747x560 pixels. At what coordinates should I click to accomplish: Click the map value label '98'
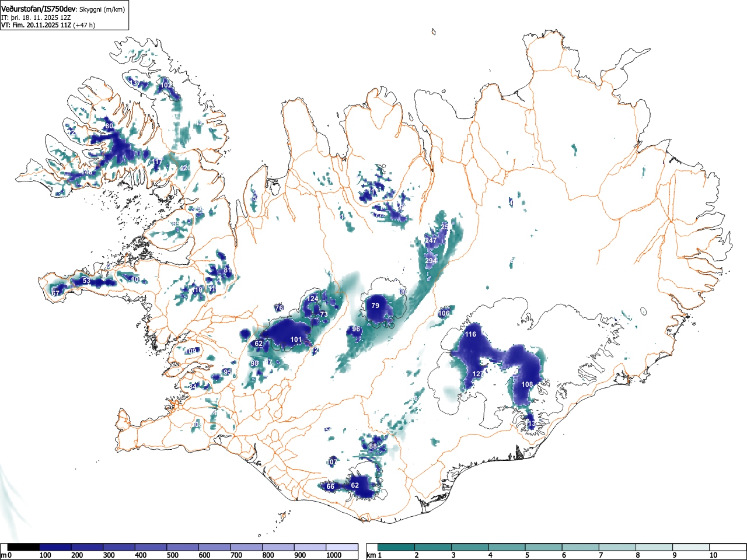pyautogui.click(x=255, y=363)
